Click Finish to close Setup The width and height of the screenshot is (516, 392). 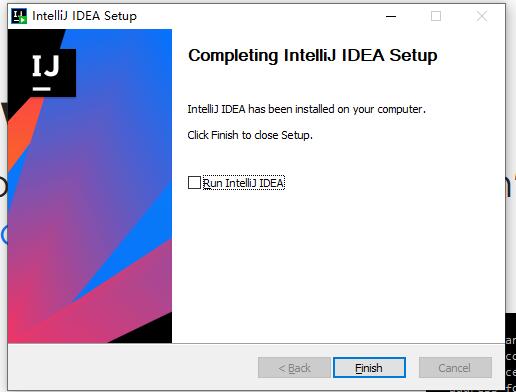coord(369,368)
